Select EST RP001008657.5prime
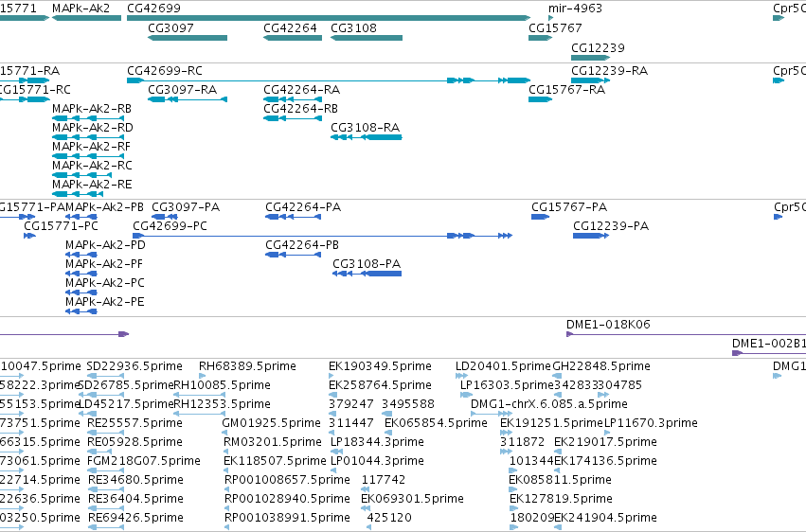Screen dimensions: 806x532 pyautogui.click(x=227, y=490)
